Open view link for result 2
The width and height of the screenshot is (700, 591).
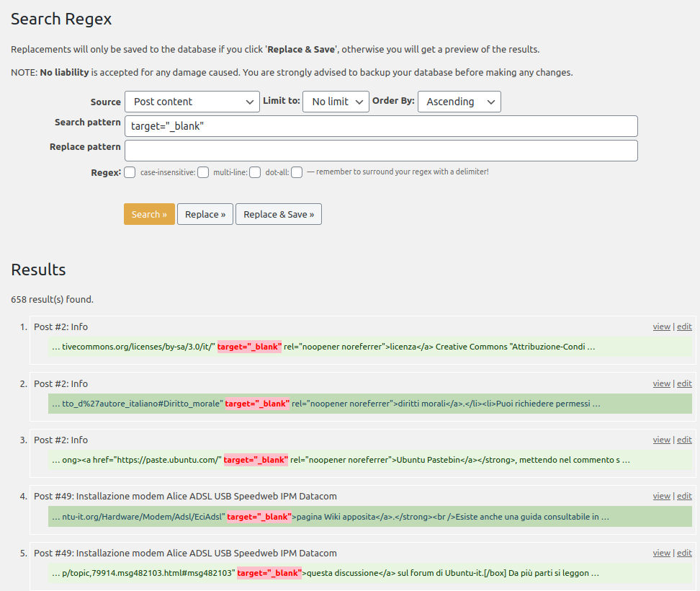click(x=662, y=383)
